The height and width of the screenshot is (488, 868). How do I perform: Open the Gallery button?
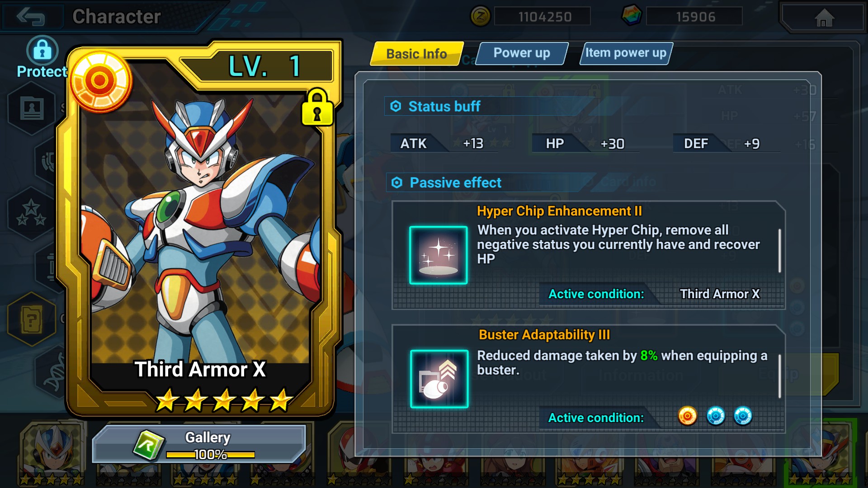pos(199,445)
